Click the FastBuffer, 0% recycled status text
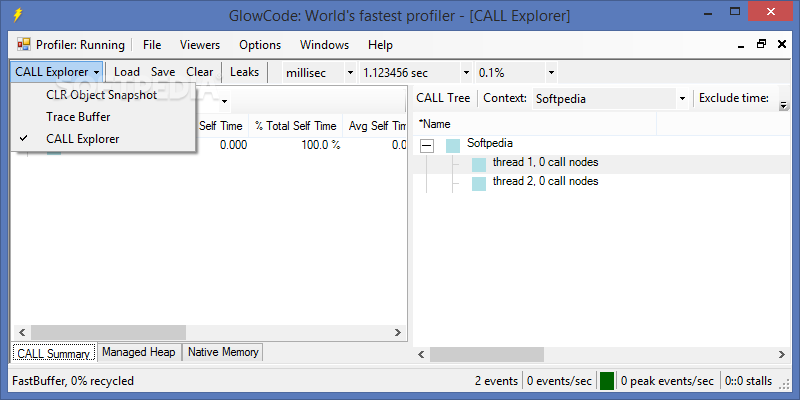 pyautogui.click(x=72, y=381)
